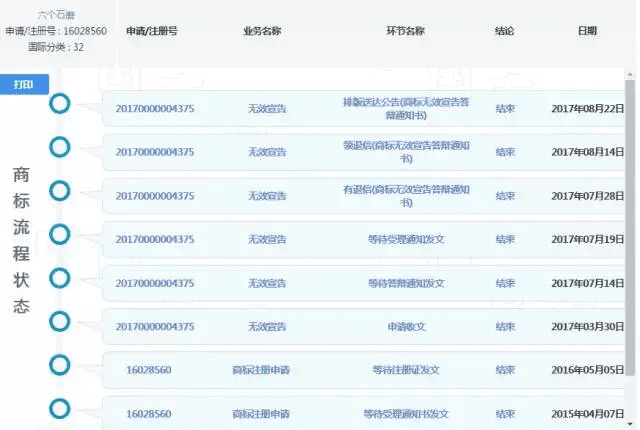
Task: Click 结束 in the 2017年07月19日 row
Action: tap(505, 239)
